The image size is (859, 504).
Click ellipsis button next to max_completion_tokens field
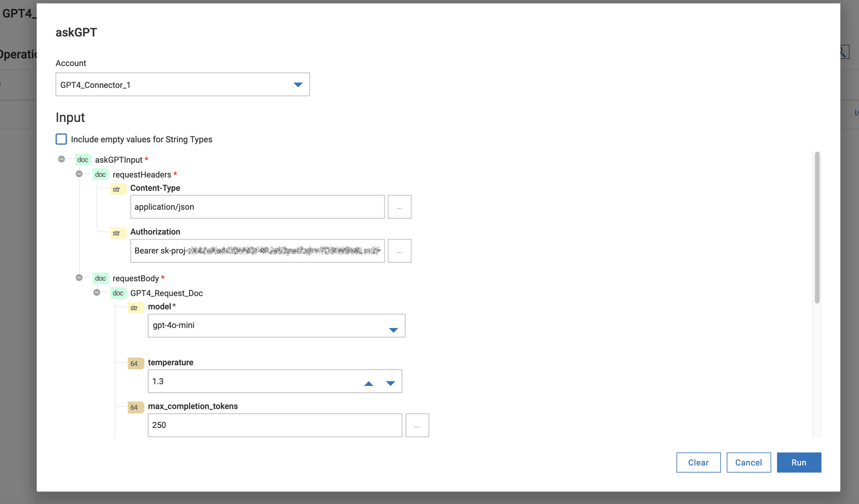tap(417, 425)
